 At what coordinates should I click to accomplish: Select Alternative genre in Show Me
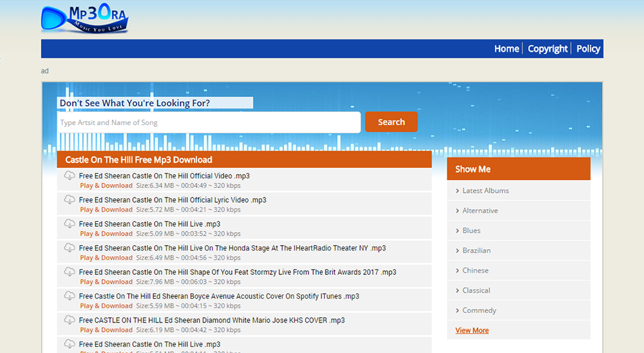480,210
